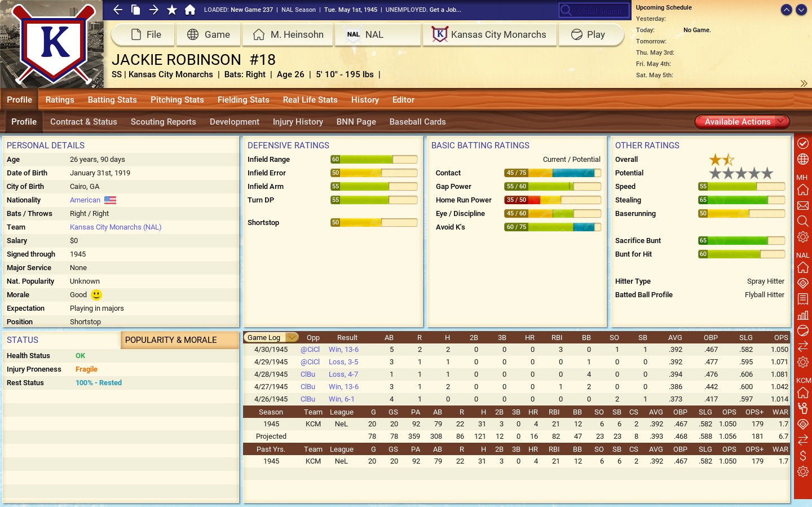This screenshot has width=812, height=507.
Task: Follow the Kansas City Monarchs (NAL) team link
Action: (115, 227)
